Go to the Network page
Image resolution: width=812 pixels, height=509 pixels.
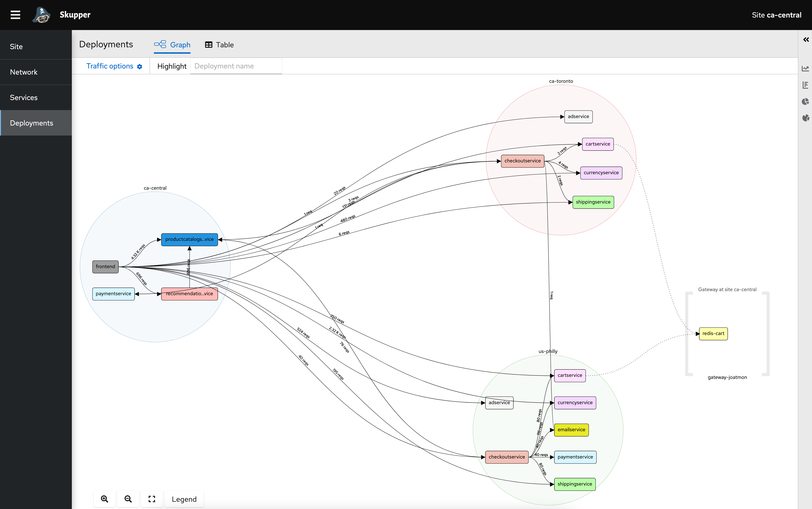click(x=24, y=72)
